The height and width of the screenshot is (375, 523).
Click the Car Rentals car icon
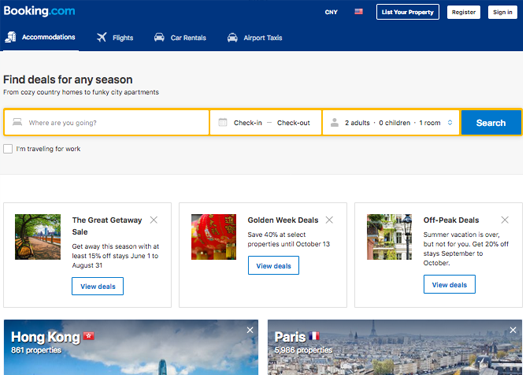pos(159,37)
